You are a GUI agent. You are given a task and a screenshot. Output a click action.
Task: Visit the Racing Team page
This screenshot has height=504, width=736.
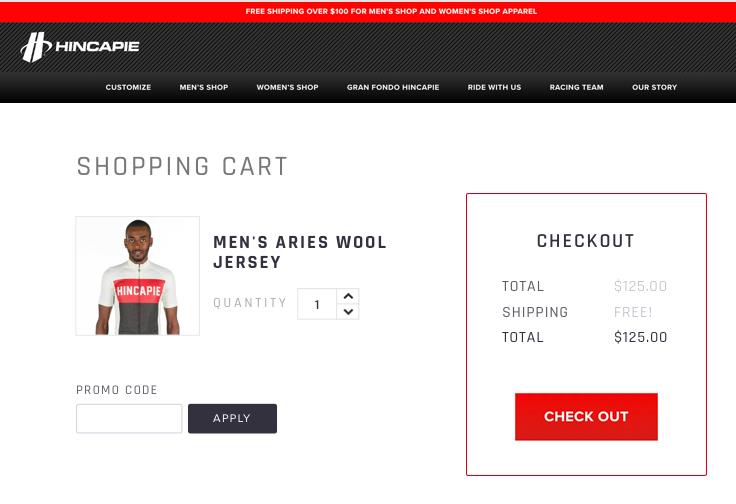pos(576,87)
